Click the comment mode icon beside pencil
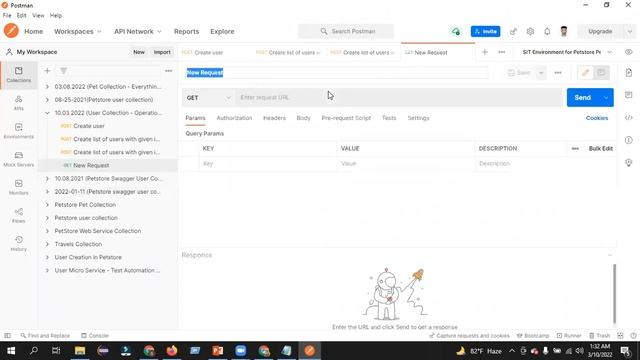The height and width of the screenshot is (360, 640). click(x=601, y=73)
